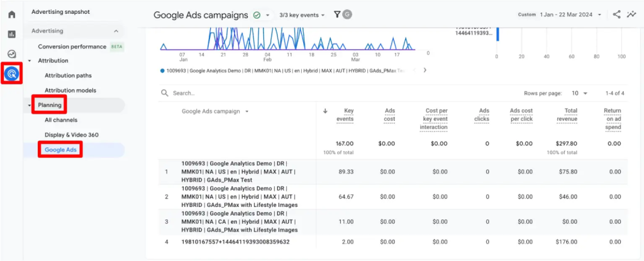The height and width of the screenshot is (261, 644).
Task: Show next chart legend page arrow
Action: tap(425, 70)
